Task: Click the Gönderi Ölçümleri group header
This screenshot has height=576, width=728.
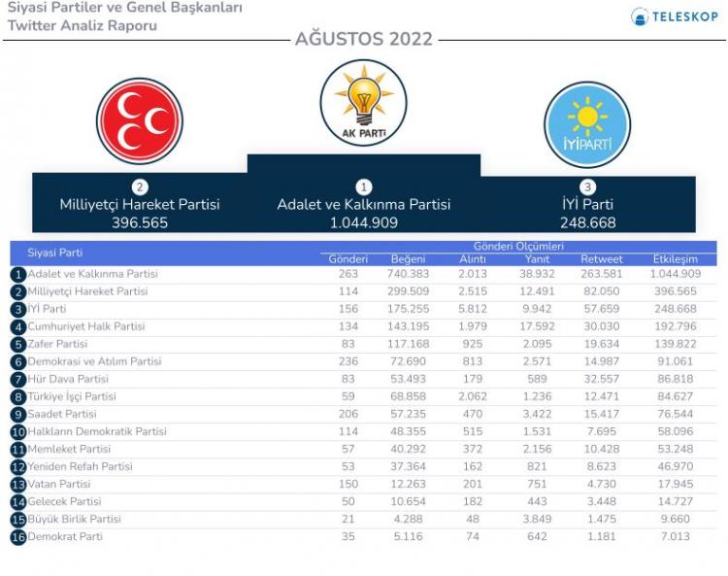Action: (x=518, y=247)
